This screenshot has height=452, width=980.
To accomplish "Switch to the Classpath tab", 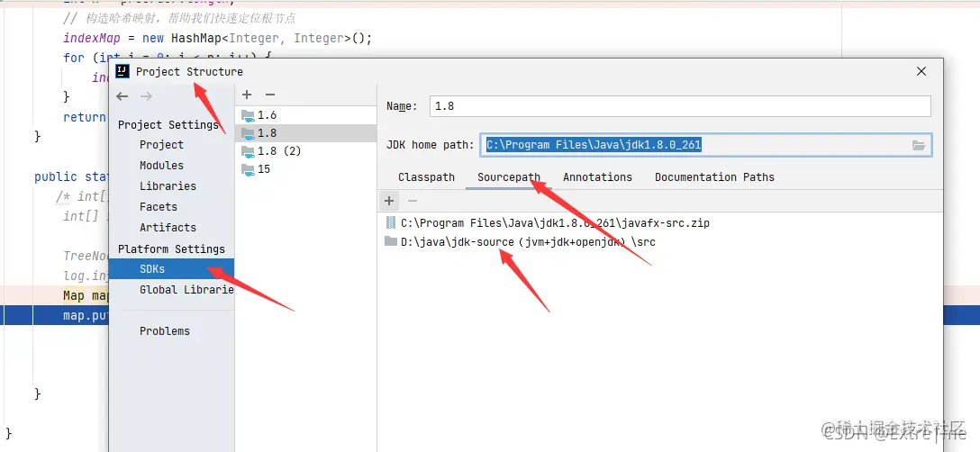I will click(426, 176).
